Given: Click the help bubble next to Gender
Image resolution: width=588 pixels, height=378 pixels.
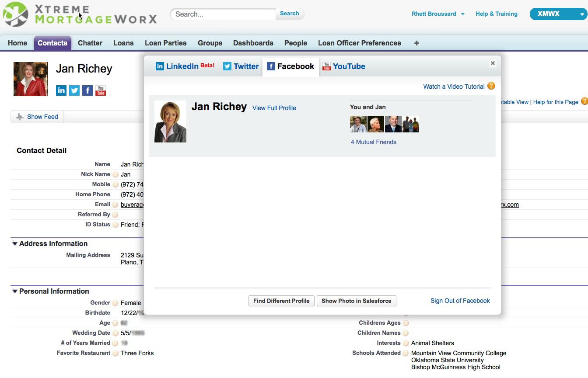Looking at the screenshot, I should click(115, 303).
